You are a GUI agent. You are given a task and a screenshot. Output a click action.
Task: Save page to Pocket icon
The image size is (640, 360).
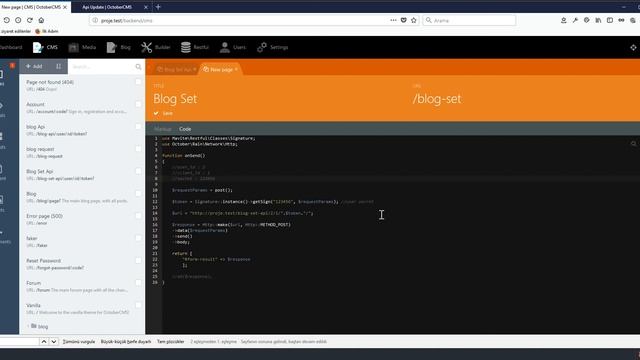pyautogui.click(x=403, y=20)
